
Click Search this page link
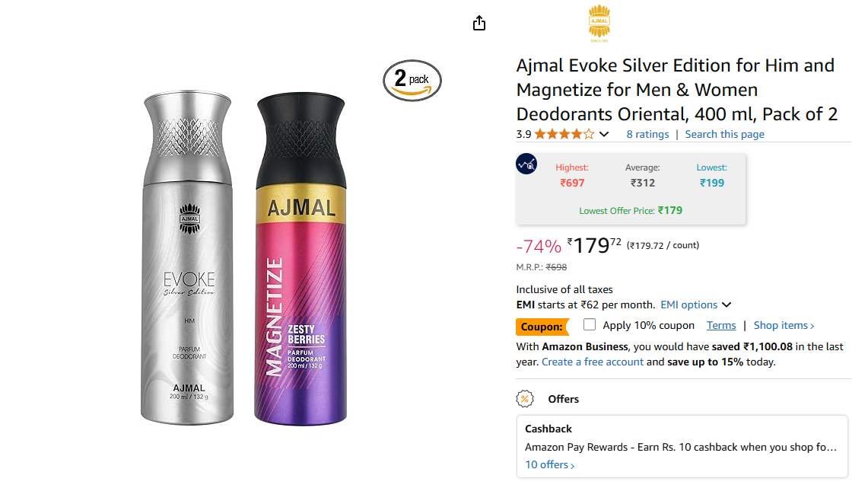click(725, 134)
